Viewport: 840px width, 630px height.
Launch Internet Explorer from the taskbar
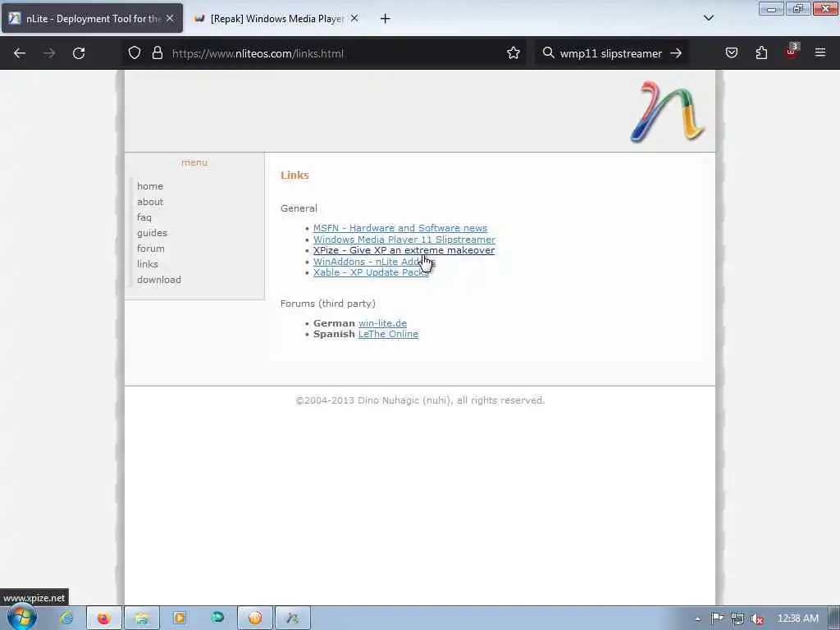(x=66, y=618)
